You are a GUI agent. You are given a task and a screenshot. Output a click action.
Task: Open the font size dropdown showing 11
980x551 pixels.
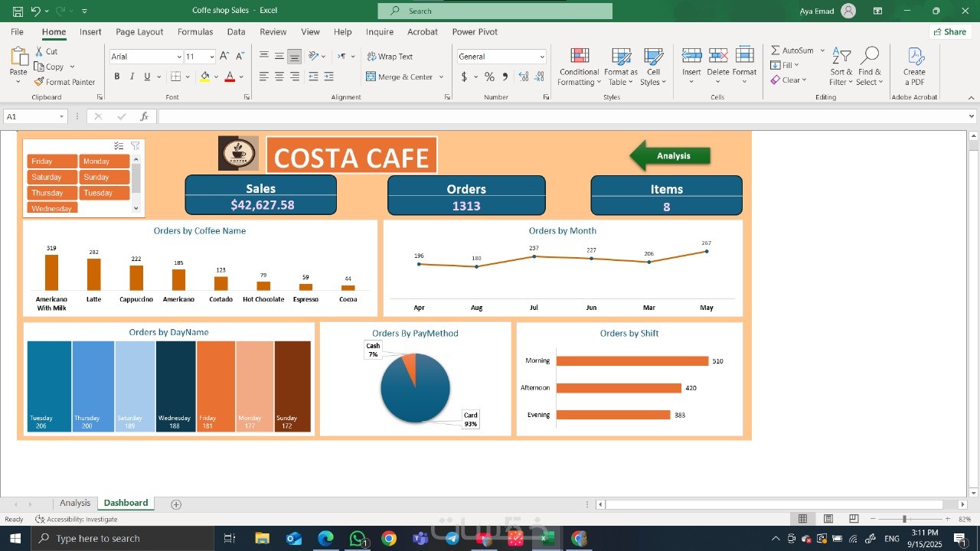click(x=211, y=57)
